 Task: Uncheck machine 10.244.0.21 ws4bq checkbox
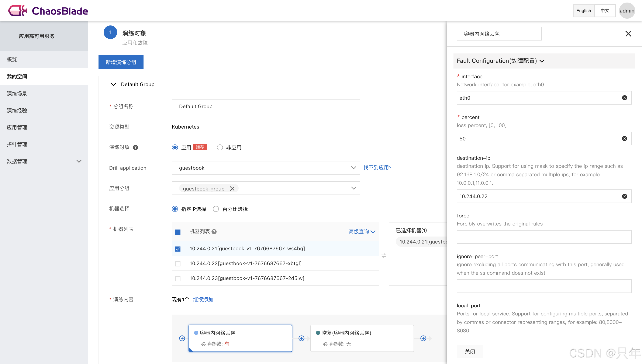click(x=178, y=249)
